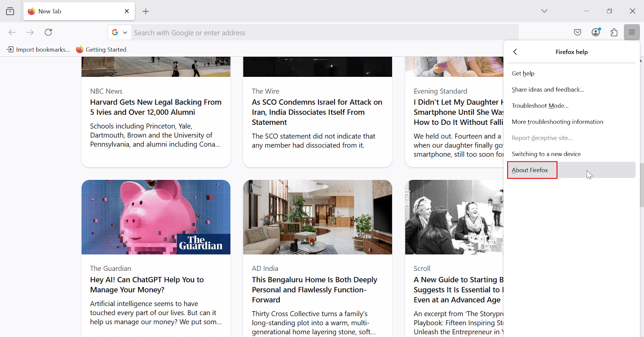Click Import bookmarks in bookmarks toolbar
This screenshot has width=644, height=337.
pyautogui.click(x=38, y=50)
